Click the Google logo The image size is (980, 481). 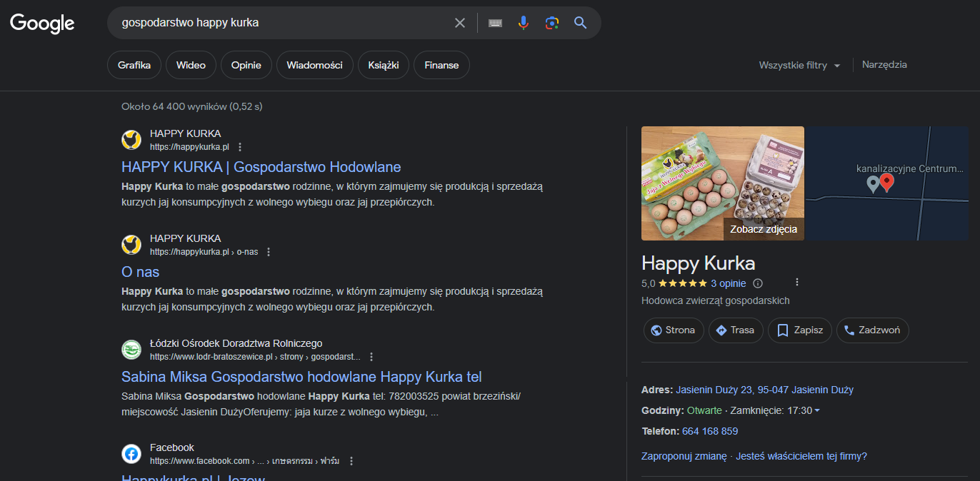pos(42,23)
